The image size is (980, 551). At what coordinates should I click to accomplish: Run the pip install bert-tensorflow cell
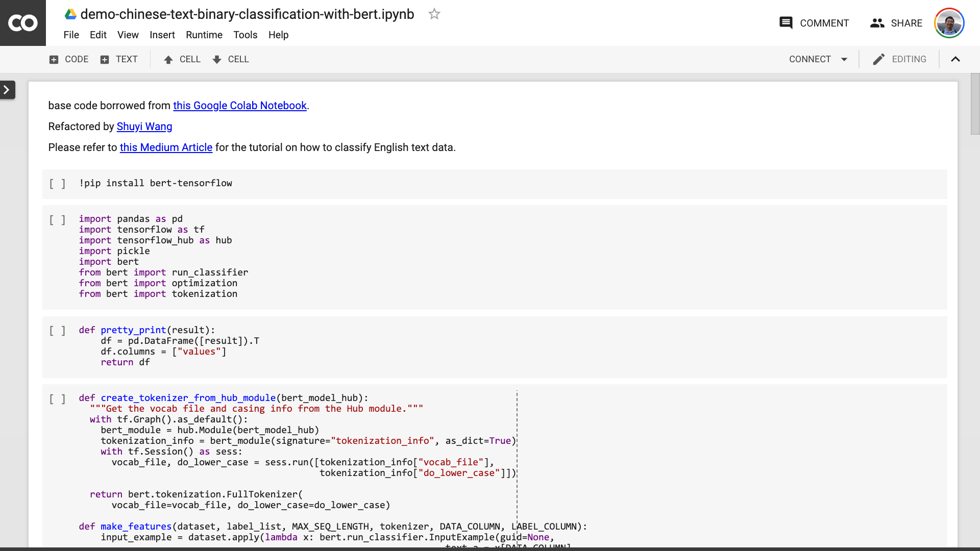click(57, 184)
